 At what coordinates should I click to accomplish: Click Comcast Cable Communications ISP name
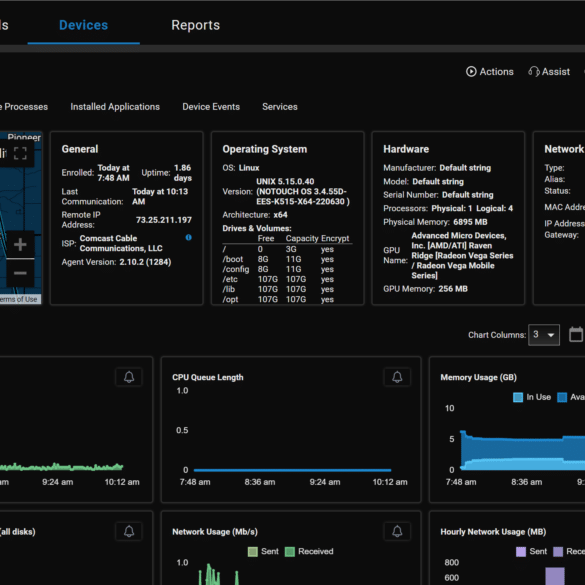coord(121,243)
